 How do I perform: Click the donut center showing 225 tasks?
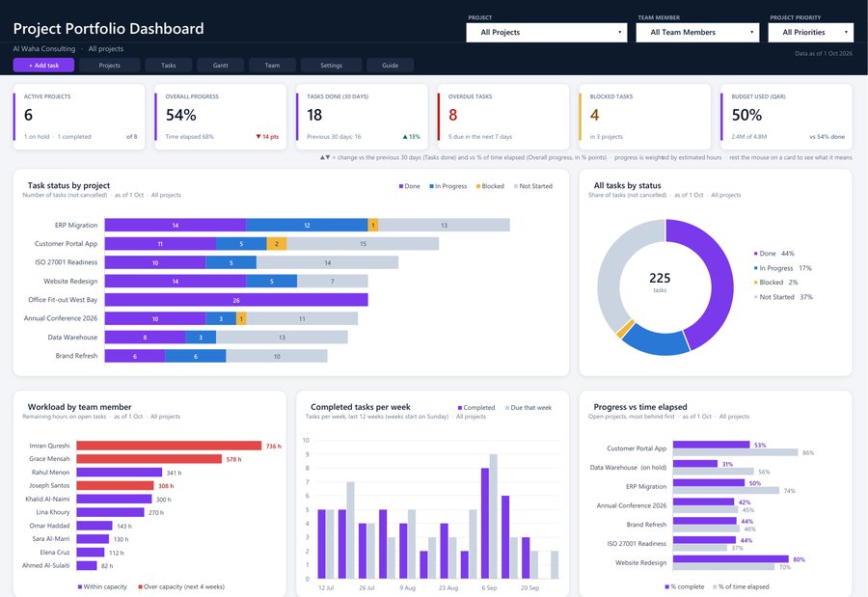tap(660, 282)
